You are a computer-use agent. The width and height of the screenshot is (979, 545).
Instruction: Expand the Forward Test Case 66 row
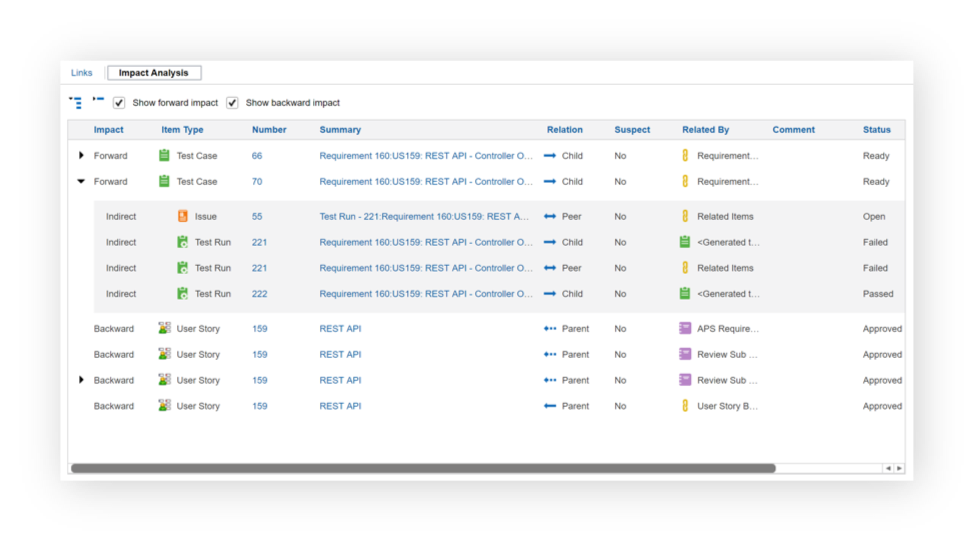(81, 156)
